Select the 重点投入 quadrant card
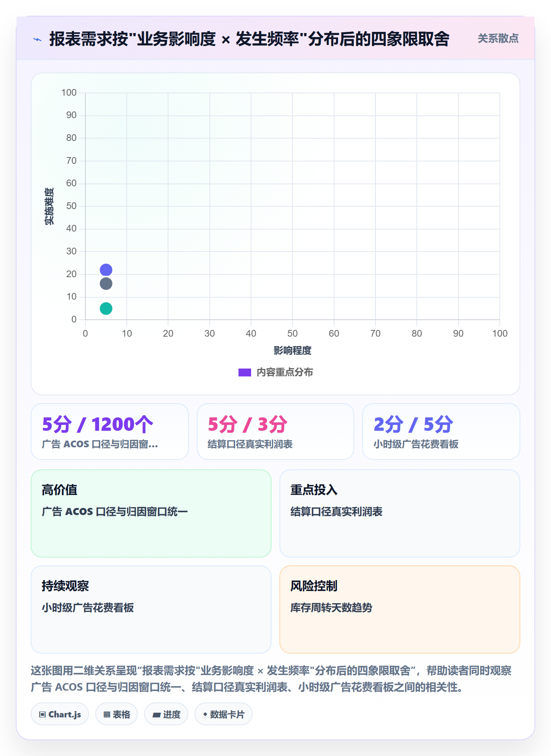Image resolution: width=551 pixels, height=756 pixels. click(x=400, y=513)
